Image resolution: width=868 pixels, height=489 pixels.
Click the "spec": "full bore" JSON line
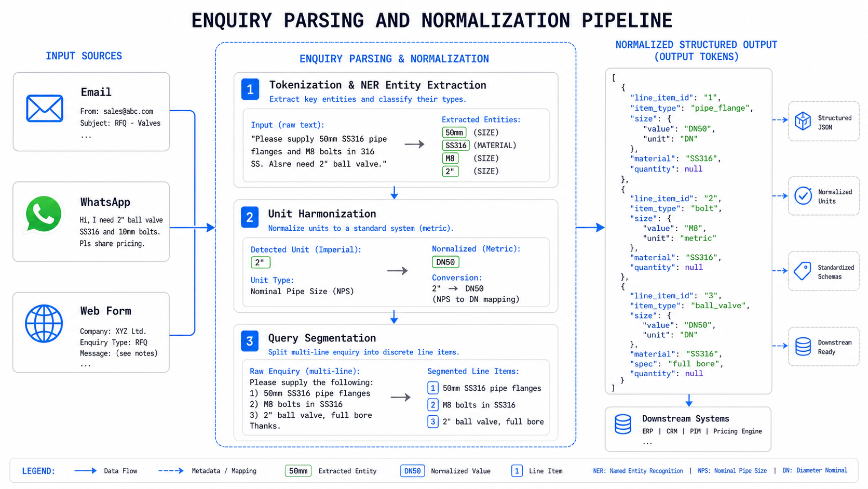pos(677,364)
